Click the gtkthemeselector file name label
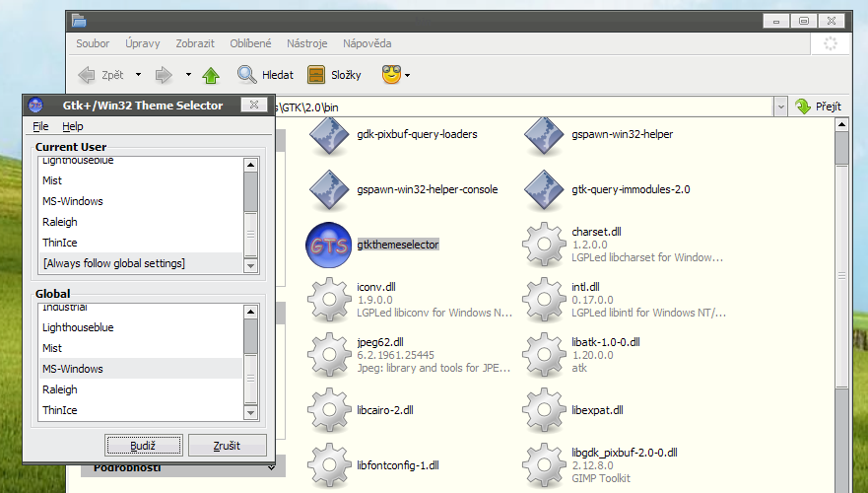 tap(398, 245)
